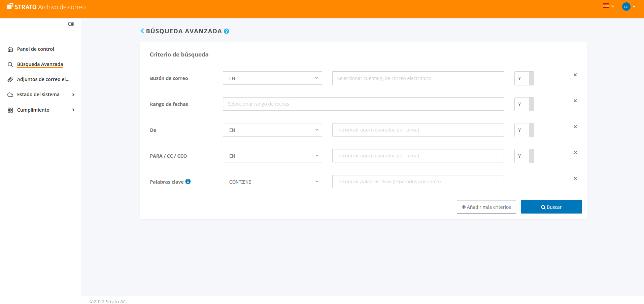Toggle the Y/O switch for Rango de fechas
The width and height of the screenshot is (644, 304).
(x=524, y=104)
